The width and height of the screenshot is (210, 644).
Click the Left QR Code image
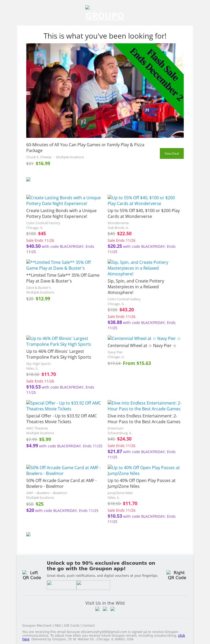32,575
